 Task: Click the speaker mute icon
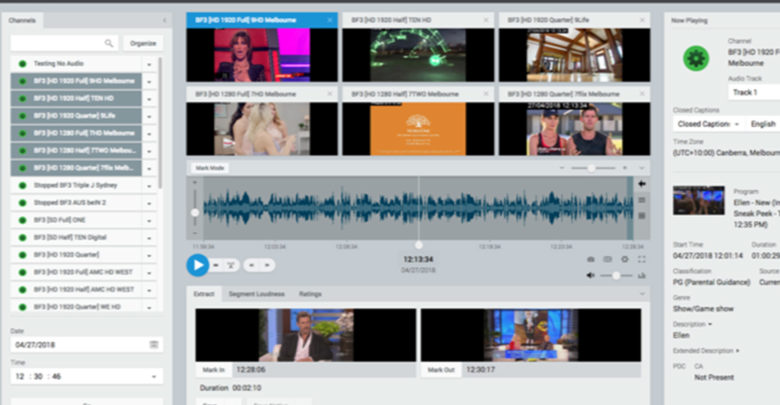[591, 275]
